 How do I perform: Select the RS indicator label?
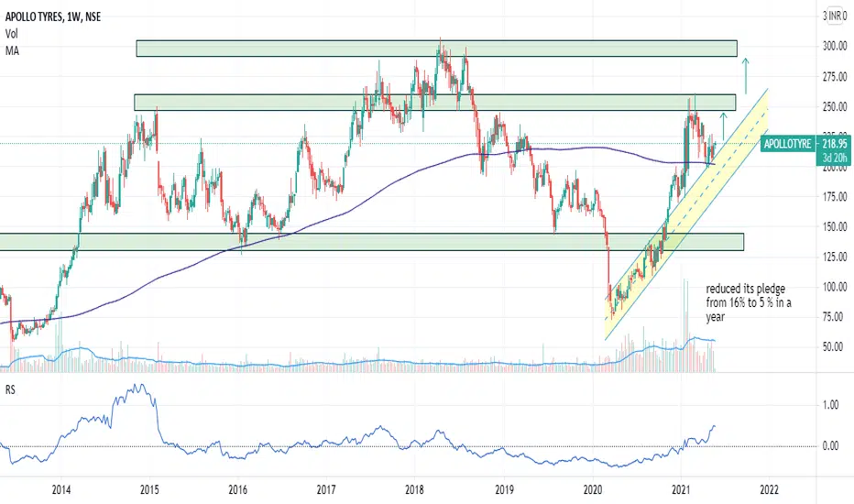coord(10,390)
